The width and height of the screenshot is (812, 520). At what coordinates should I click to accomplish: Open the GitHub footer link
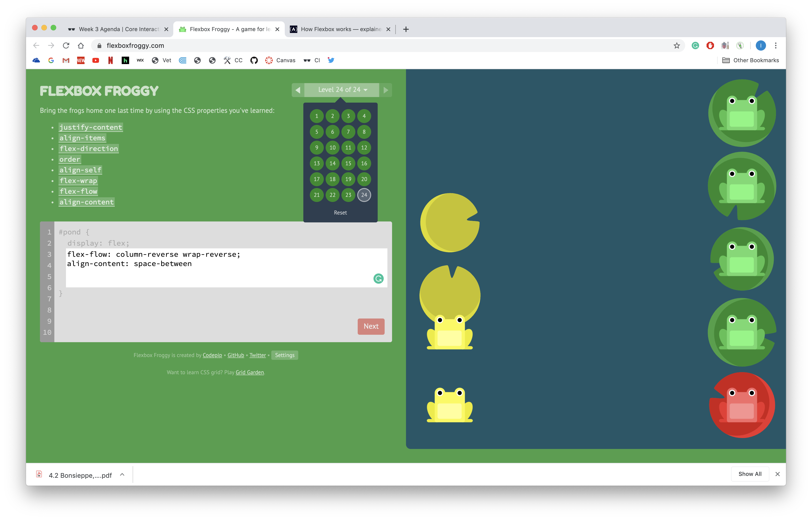236,355
